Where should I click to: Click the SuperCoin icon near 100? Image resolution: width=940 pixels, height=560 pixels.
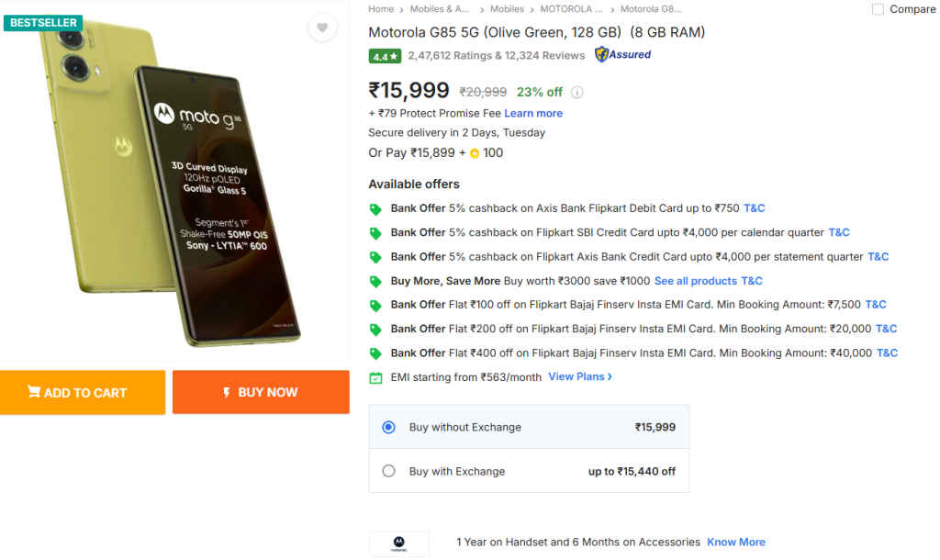coord(475,153)
